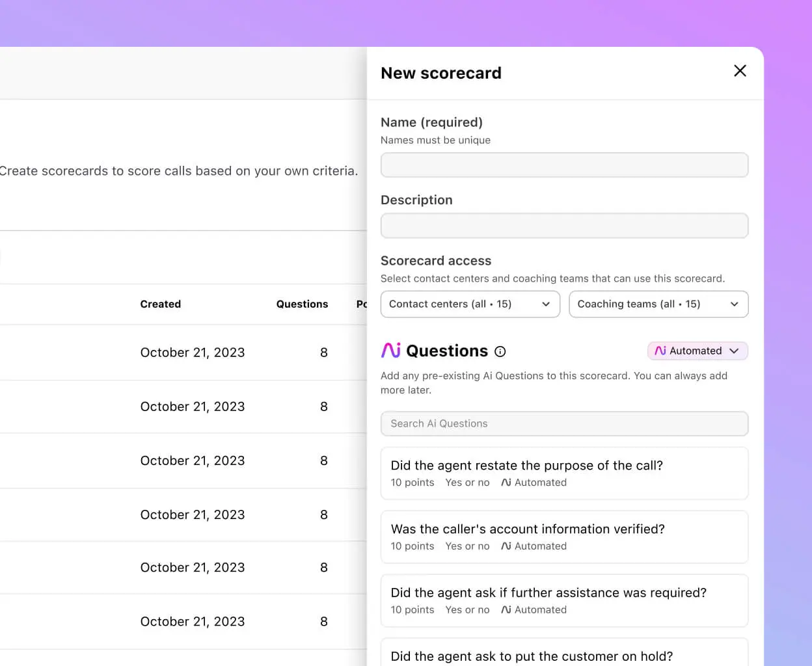Select 'Did the agent ask to put customer on hold?' question
The image size is (812, 666).
564,652
